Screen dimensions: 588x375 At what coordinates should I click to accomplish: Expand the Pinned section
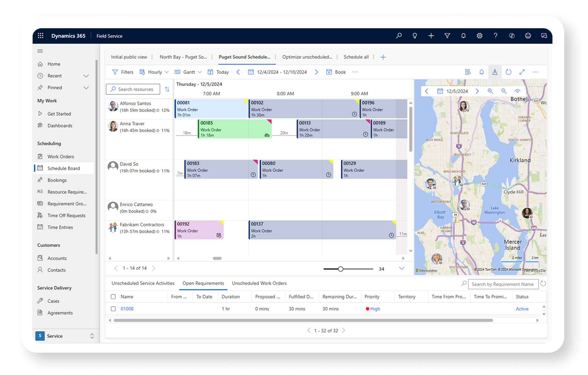pyautogui.click(x=86, y=88)
